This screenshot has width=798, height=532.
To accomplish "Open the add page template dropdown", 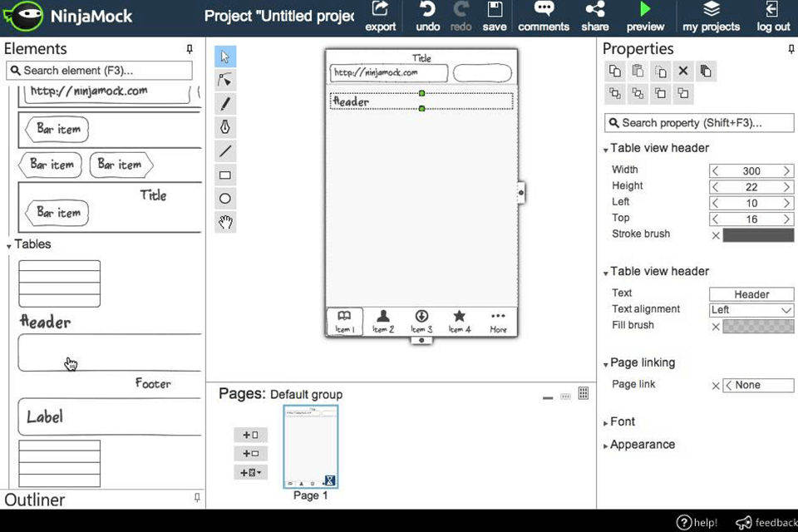I will [x=250, y=472].
